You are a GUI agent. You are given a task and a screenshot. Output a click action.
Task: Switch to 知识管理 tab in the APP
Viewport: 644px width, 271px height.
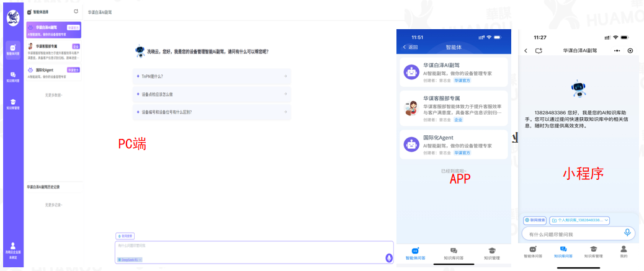[491, 254]
